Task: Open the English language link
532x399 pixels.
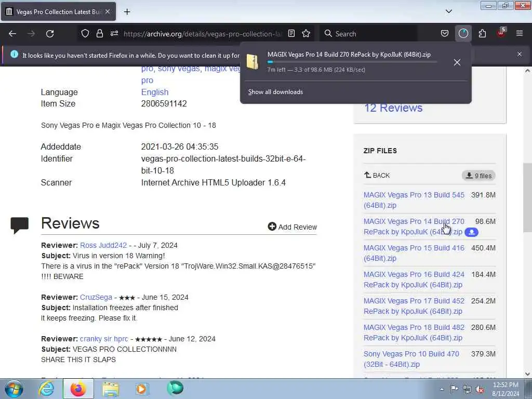Action: (155, 92)
